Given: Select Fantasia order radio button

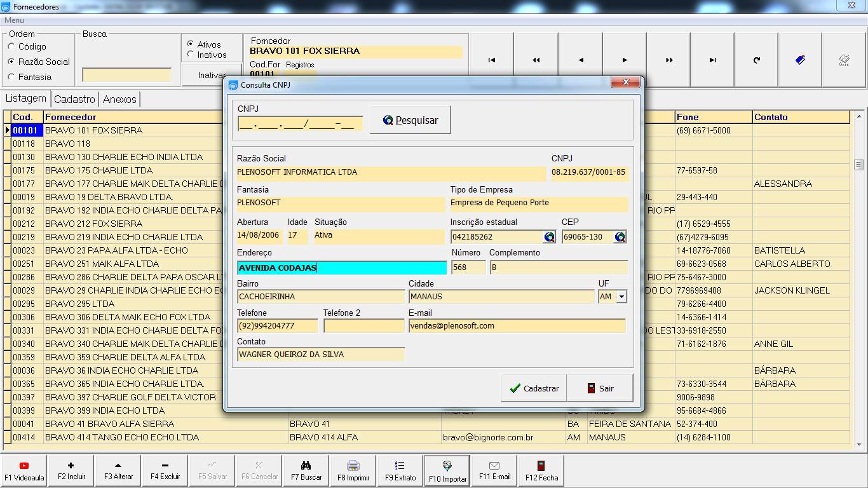Looking at the screenshot, I should coord(11,77).
